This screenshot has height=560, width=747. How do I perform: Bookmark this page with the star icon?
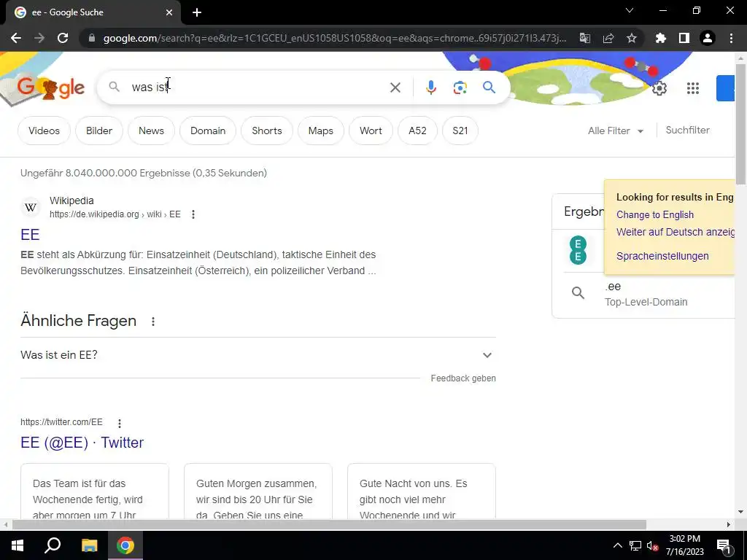coord(632,38)
